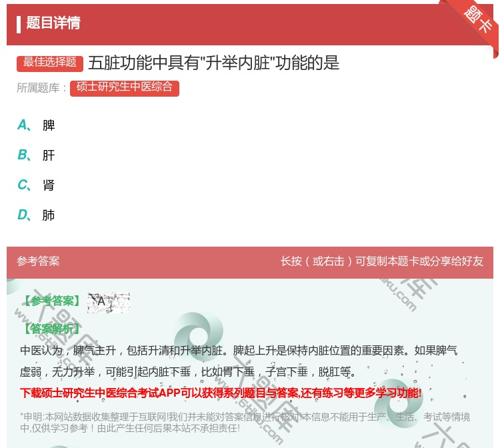Image resolution: width=500 pixels, height=448 pixels.
Task: Click the question text 五脏功能中具有升举内脏功能的是
Action: [213, 63]
